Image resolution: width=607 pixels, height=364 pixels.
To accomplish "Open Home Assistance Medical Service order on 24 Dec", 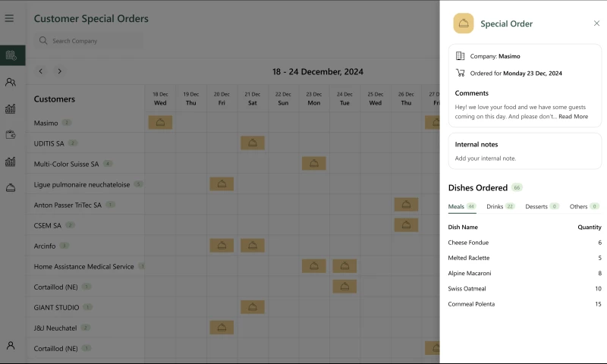I will (x=344, y=266).
